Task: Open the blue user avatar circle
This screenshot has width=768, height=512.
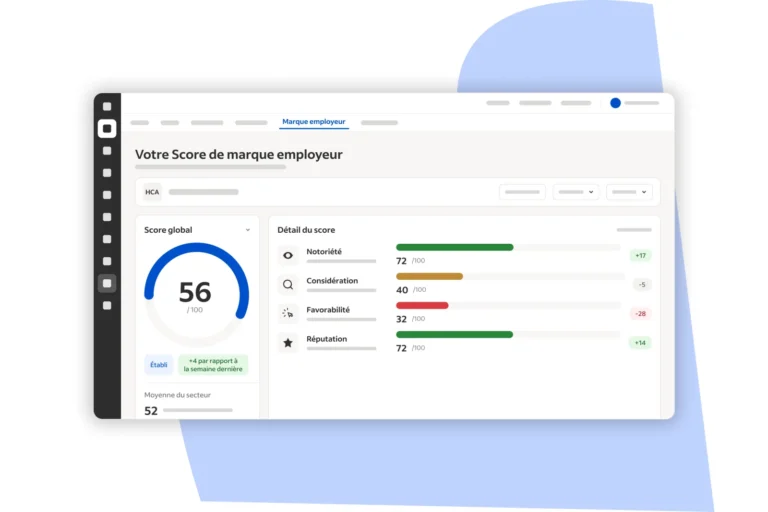Action: pos(615,103)
